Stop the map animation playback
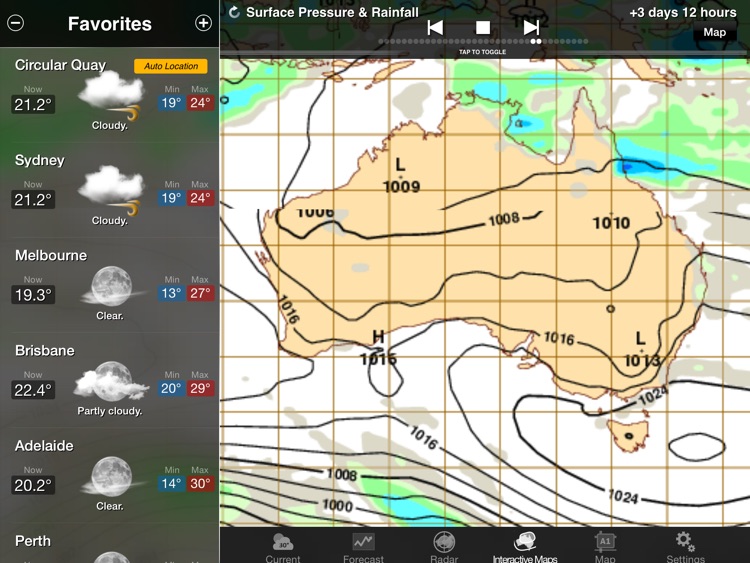 click(483, 27)
